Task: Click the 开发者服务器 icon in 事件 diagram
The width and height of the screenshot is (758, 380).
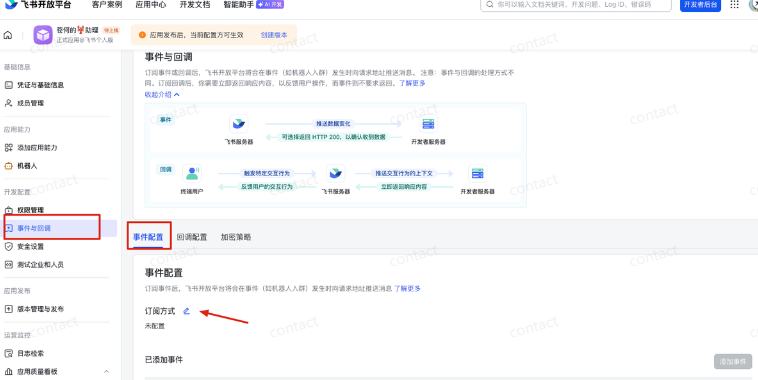Action: (x=428, y=124)
